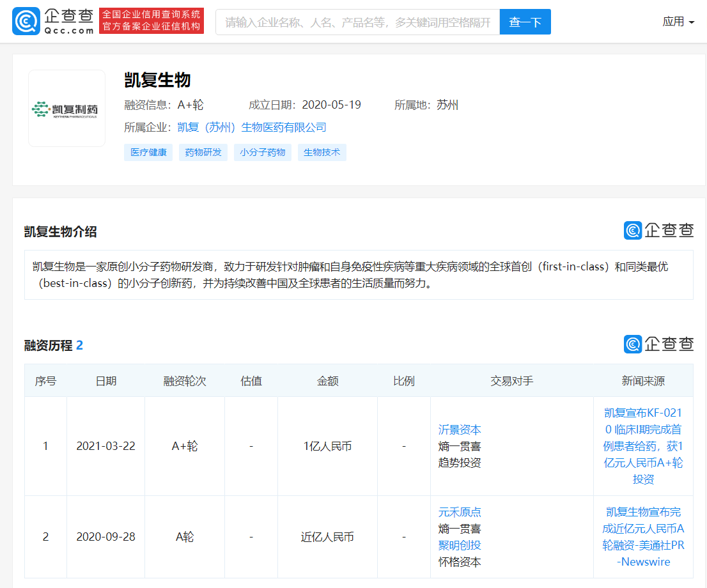Select the 生物技术 tag
Viewport: 707px width, 588px height.
tap(322, 152)
